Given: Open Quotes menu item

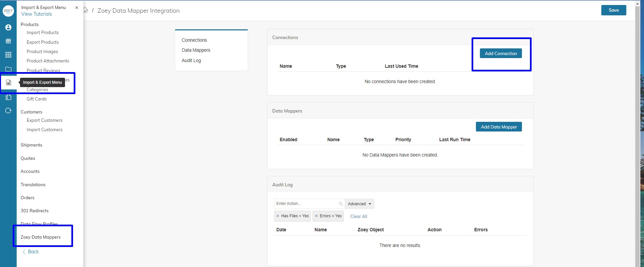Looking at the screenshot, I should 28,158.
